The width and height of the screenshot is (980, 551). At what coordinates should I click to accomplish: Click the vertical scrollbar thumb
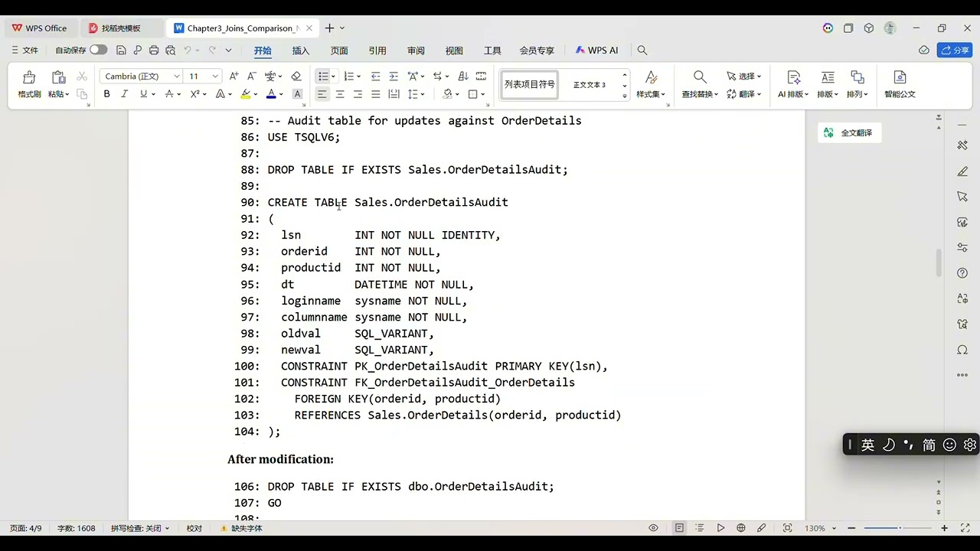939,263
